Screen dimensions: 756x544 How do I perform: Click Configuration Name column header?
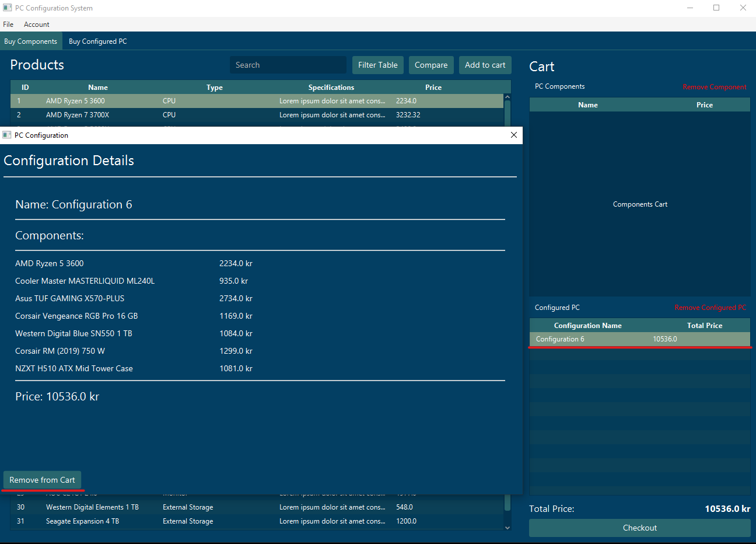588,326
